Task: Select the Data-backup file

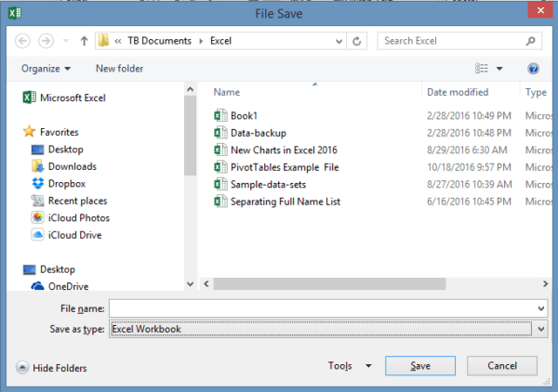Action: (x=259, y=133)
